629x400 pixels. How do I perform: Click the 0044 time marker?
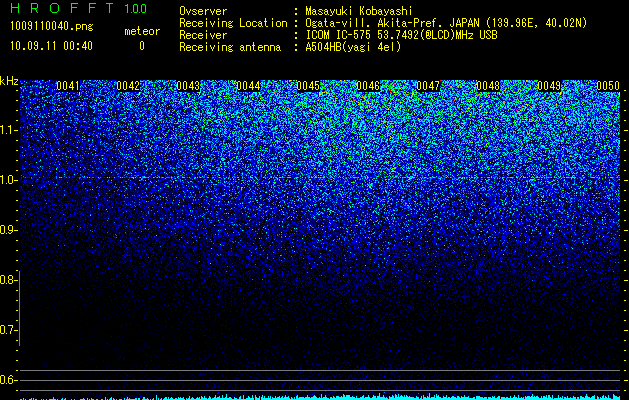(x=248, y=86)
